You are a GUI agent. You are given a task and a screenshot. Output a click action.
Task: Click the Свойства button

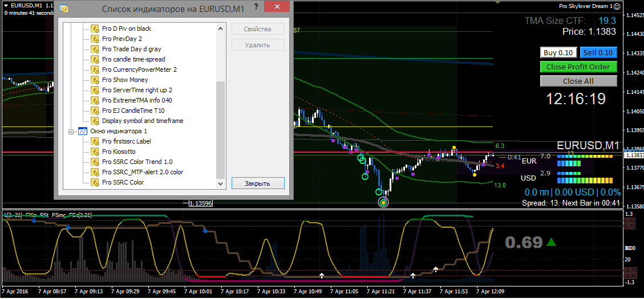[257, 29]
